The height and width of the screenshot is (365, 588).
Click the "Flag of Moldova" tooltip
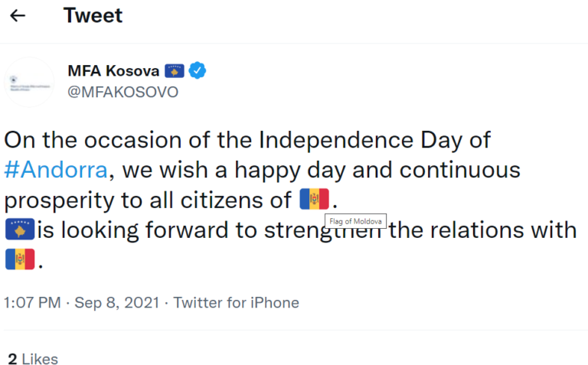point(357,221)
